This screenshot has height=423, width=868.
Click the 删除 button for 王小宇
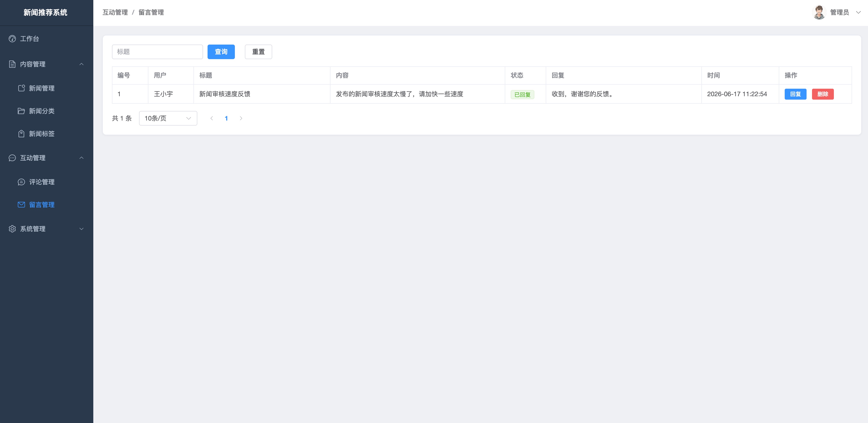tap(822, 94)
